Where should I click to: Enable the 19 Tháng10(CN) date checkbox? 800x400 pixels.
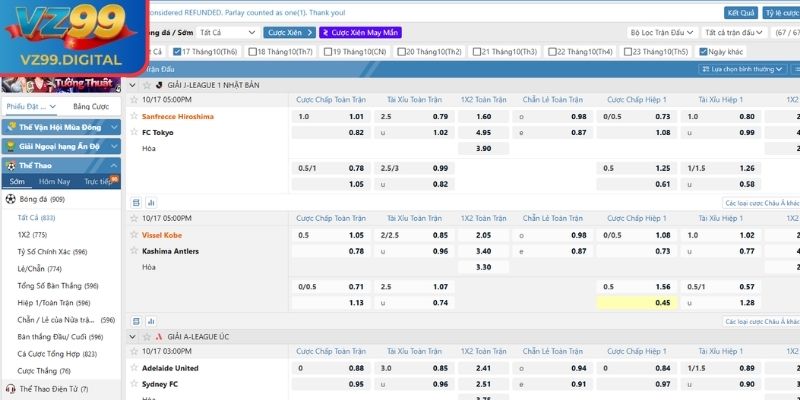coord(328,52)
